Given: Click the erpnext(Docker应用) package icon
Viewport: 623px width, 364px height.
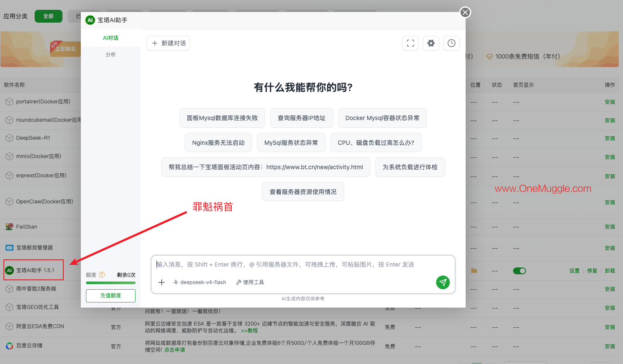Looking at the screenshot, I should click(9, 176).
